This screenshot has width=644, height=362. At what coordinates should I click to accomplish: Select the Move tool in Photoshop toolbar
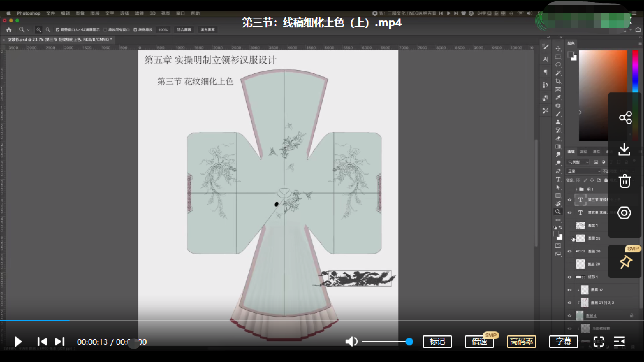558,48
